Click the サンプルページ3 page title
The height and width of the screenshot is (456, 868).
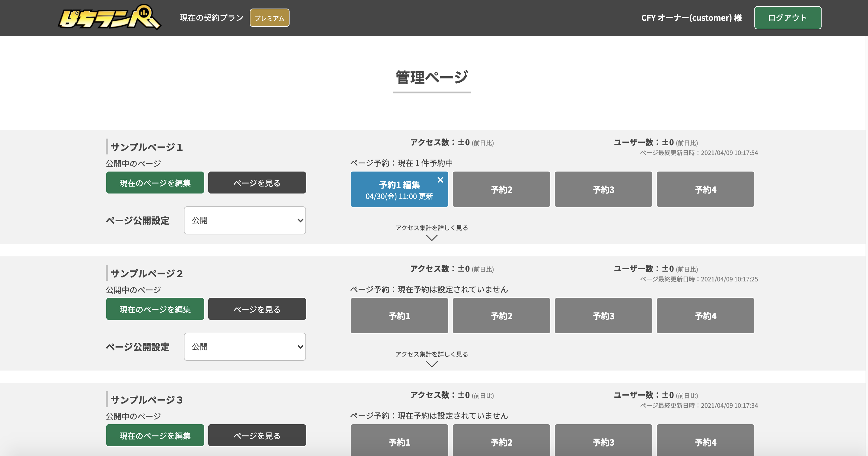(146, 400)
